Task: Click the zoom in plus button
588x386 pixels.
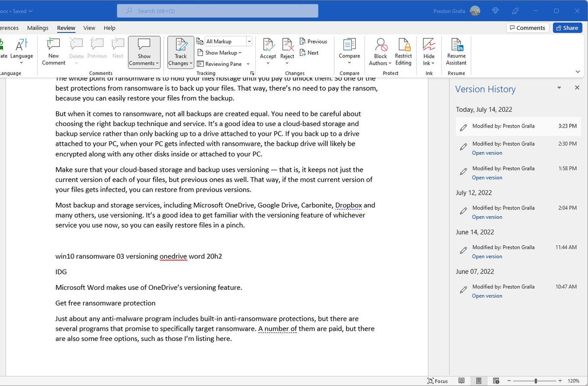Action: 560,381
